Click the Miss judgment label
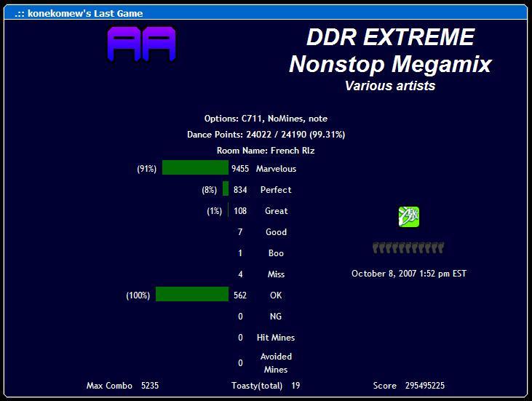 [276, 274]
